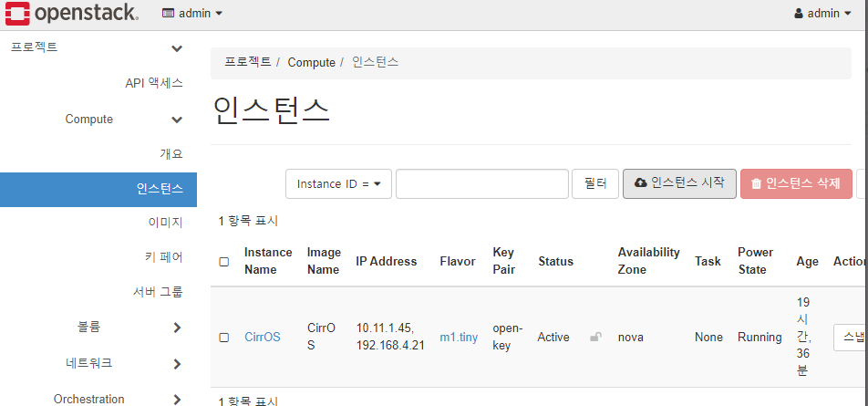Click the Age column header
The height and width of the screenshot is (406, 868).
(x=808, y=262)
